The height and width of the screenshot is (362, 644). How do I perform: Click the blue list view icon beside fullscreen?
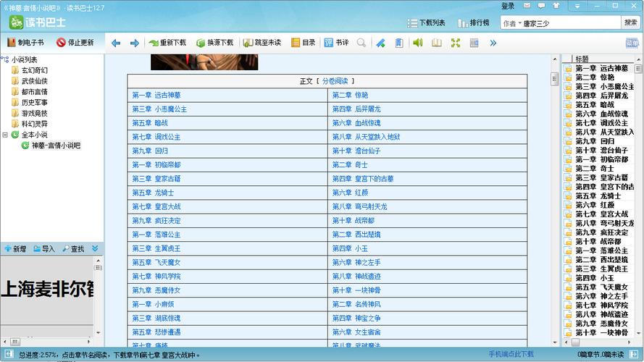[x=474, y=43]
